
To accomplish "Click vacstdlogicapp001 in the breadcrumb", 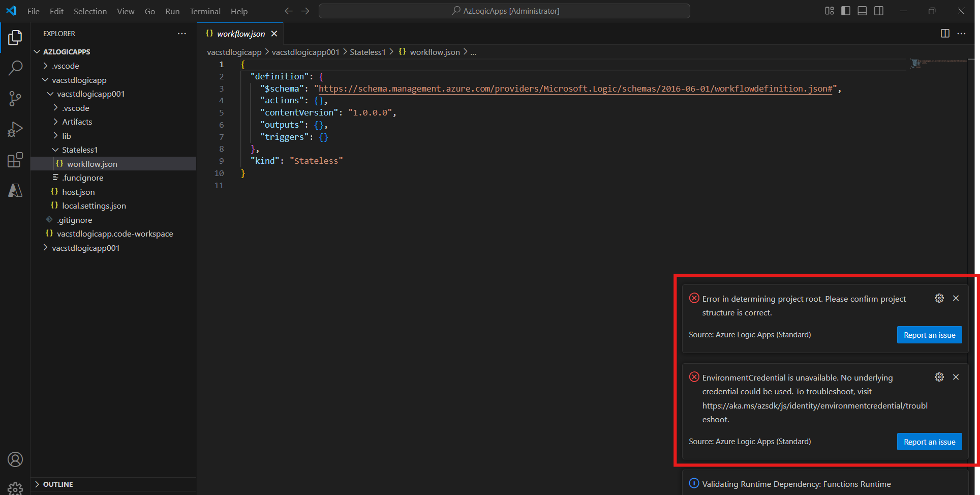I will pyautogui.click(x=305, y=52).
